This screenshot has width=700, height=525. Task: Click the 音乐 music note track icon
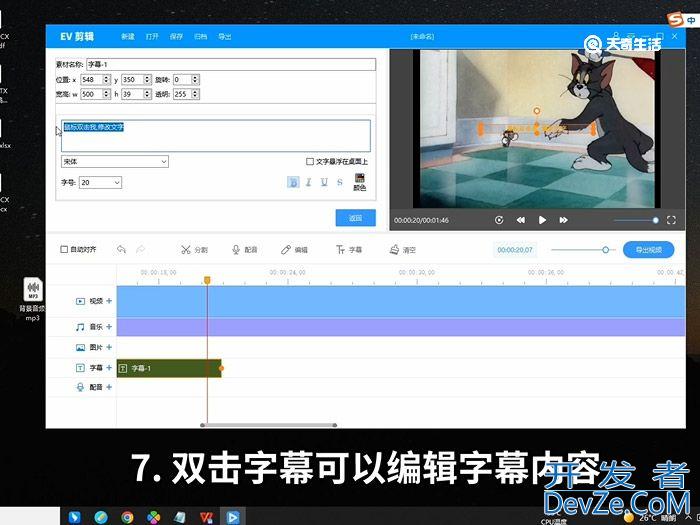[80, 327]
